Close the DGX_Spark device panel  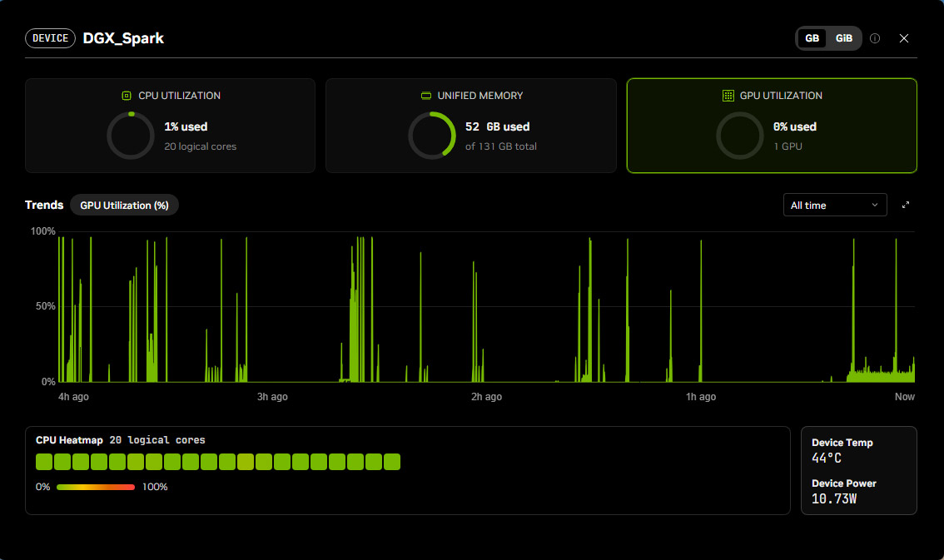pyautogui.click(x=904, y=38)
